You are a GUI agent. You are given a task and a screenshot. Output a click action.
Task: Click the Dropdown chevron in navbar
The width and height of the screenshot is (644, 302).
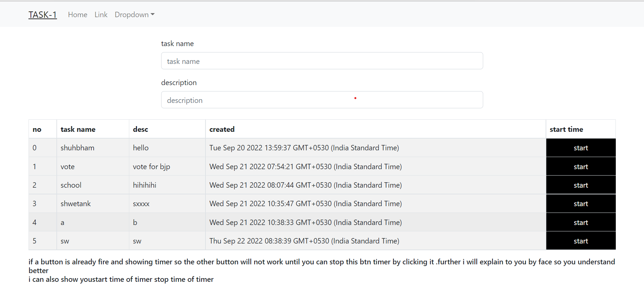[153, 14]
